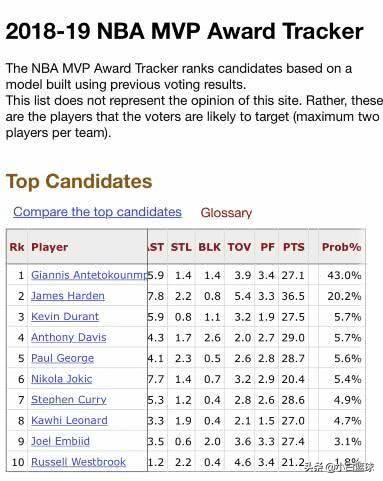Open the Glossary link
Image resolution: width=383 pixels, height=481 pixels.
226,213
